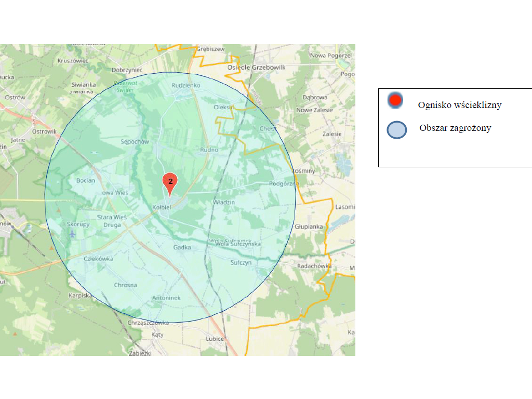Click the blue Obszar zagrożony legend circle

[397, 130]
